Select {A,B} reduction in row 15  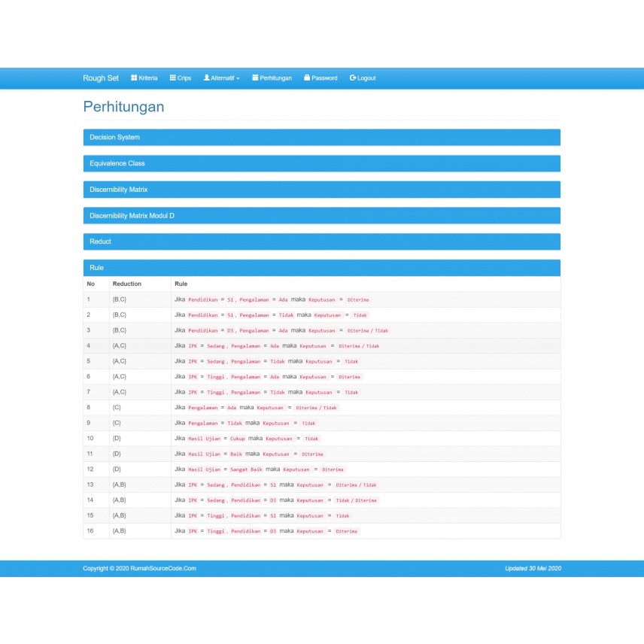pyautogui.click(x=120, y=515)
